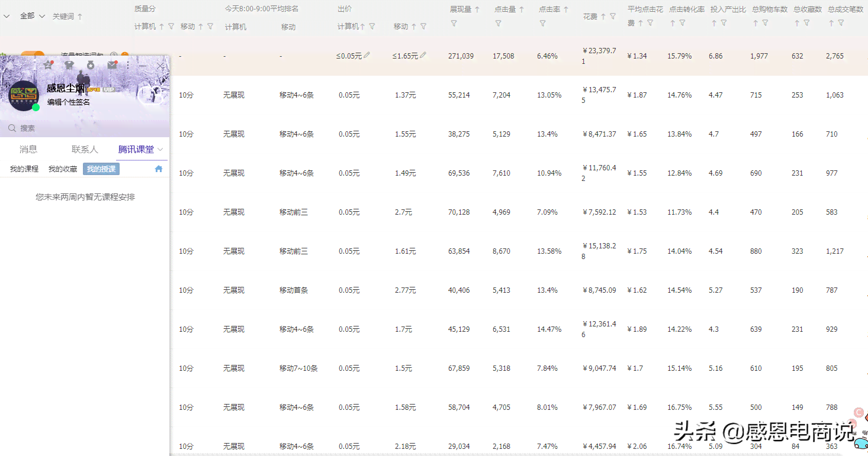Click 编辑个性签名 under the nickname
The image size is (868, 456).
point(69,102)
